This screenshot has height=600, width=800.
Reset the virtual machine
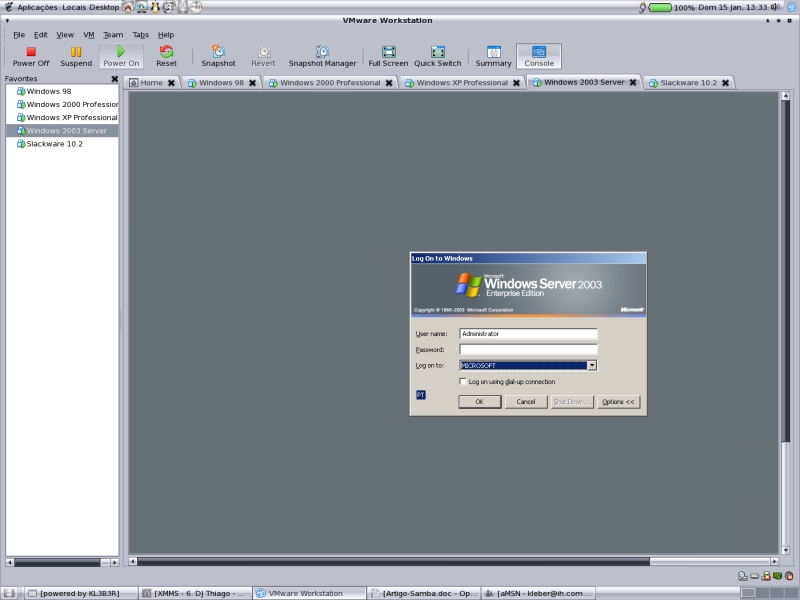[x=166, y=56]
